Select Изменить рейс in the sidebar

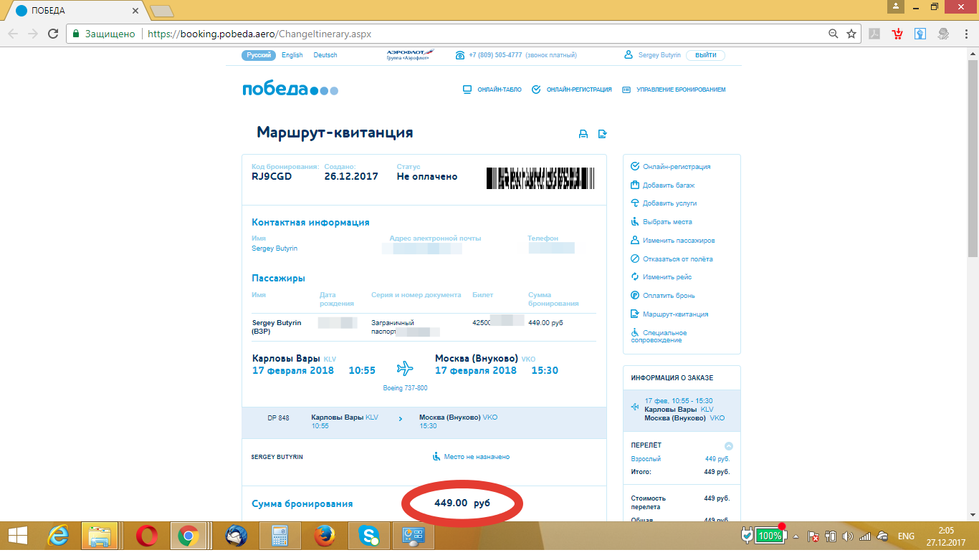(x=667, y=277)
